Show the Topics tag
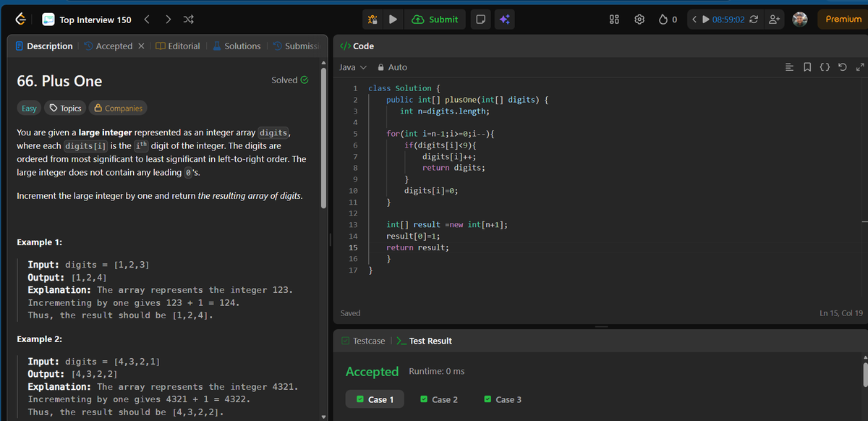Image resolution: width=868 pixels, height=421 pixels. pyautogui.click(x=65, y=109)
